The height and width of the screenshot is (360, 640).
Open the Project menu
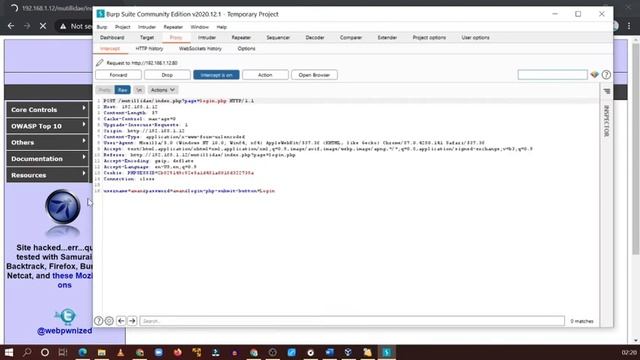pos(122,27)
